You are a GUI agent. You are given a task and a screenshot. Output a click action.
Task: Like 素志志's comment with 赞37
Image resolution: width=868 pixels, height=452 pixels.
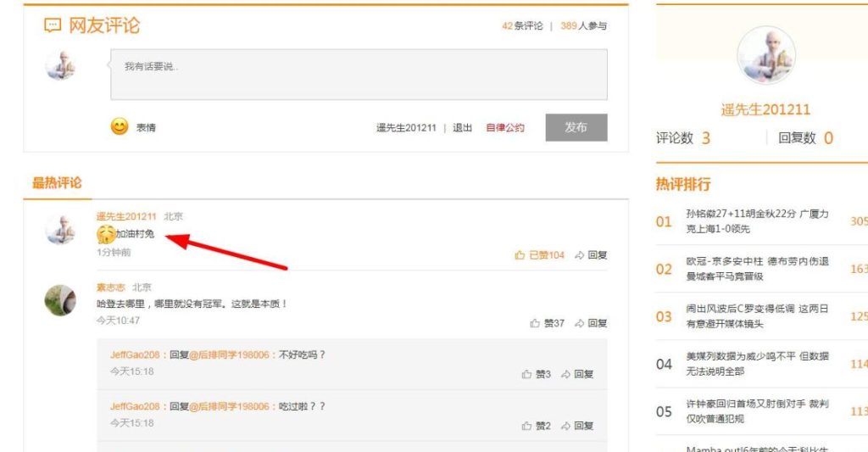[535, 323]
